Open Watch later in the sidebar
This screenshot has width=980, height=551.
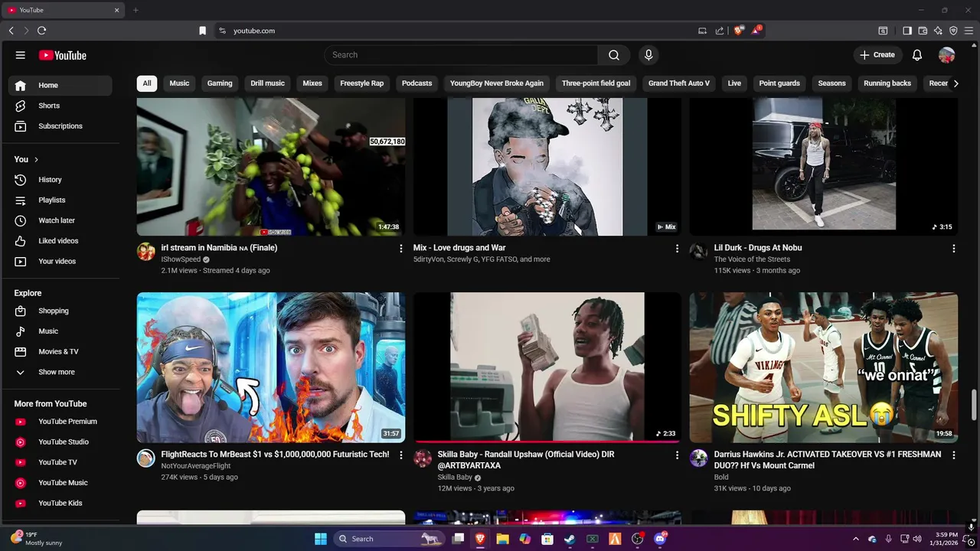(x=60, y=220)
